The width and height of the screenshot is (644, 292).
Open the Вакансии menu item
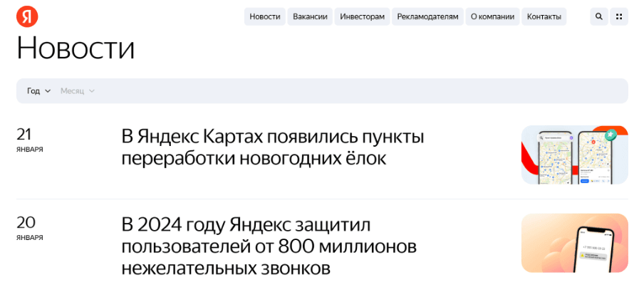[x=310, y=16]
